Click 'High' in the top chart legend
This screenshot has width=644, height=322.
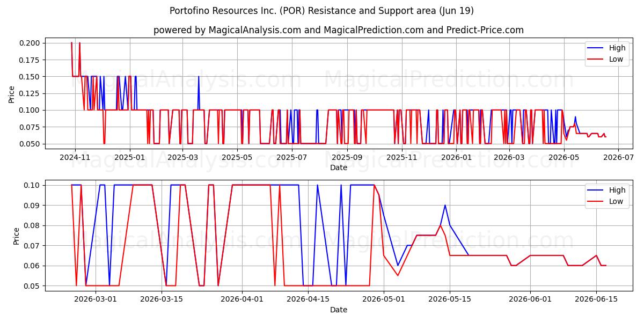(617, 48)
